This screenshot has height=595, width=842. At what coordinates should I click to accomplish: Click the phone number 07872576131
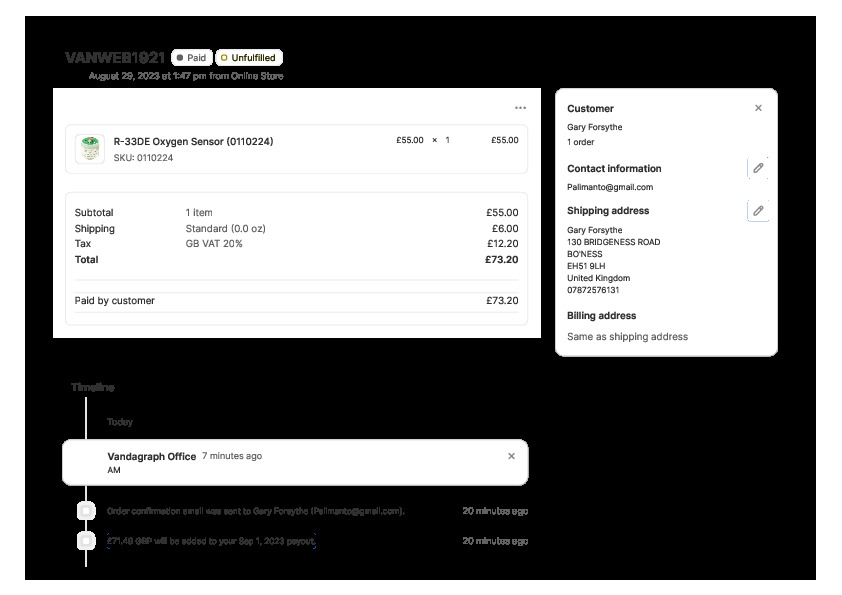tap(593, 290)
